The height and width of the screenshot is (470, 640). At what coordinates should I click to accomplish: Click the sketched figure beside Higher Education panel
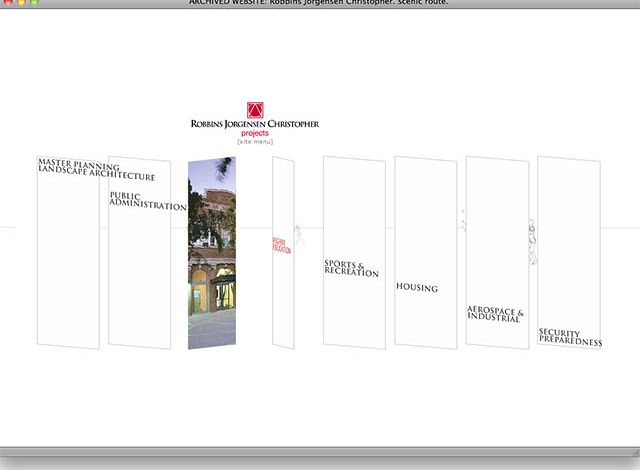(299, 236)
